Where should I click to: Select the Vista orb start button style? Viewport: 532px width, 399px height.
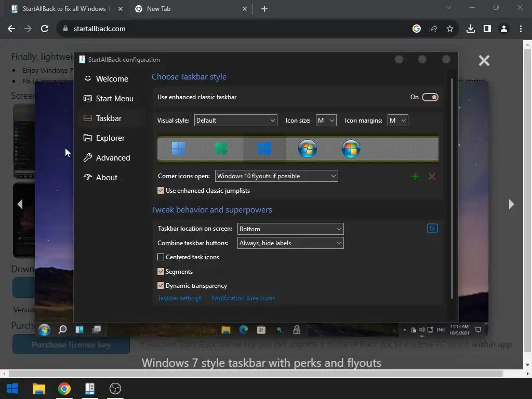351,149
